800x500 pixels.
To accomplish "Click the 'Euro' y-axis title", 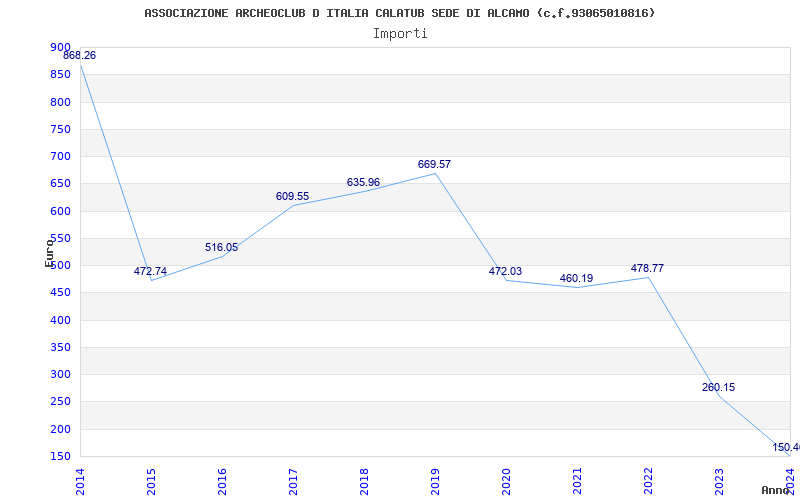I will click(49, 253).
